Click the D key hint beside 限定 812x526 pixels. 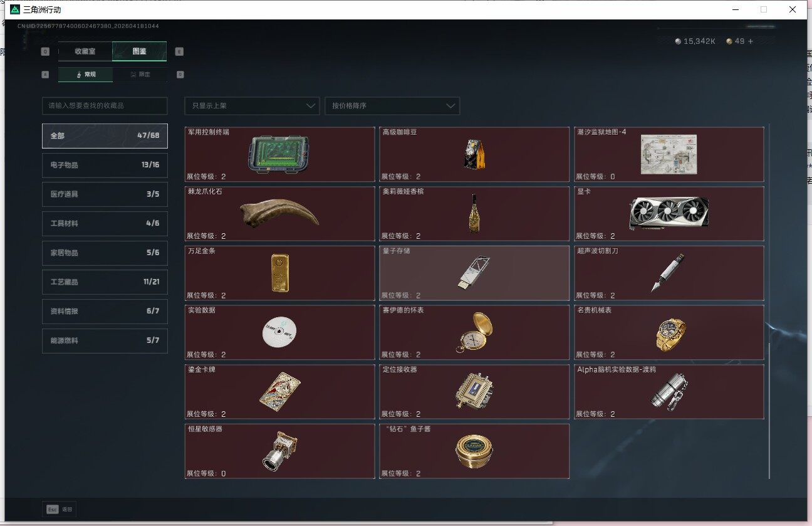click(x=180, y=75)
